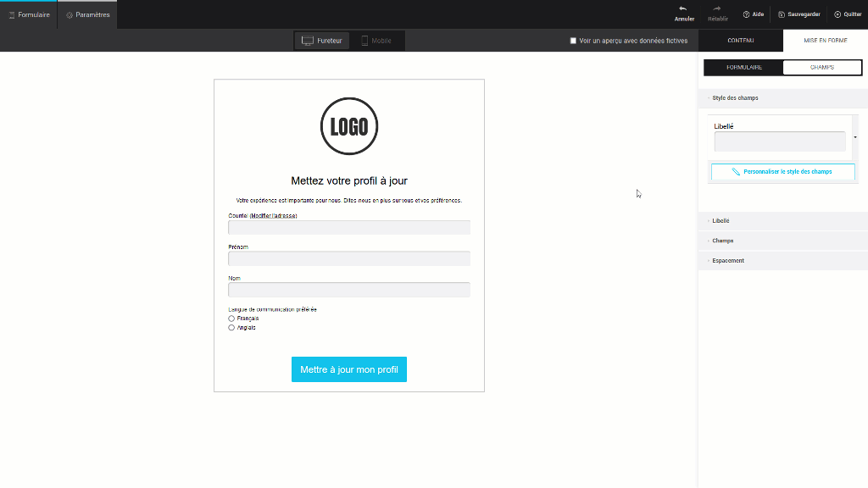
Task: Click the Quitter exit icon
Action: pyautogui.click(x=837, y=14)
